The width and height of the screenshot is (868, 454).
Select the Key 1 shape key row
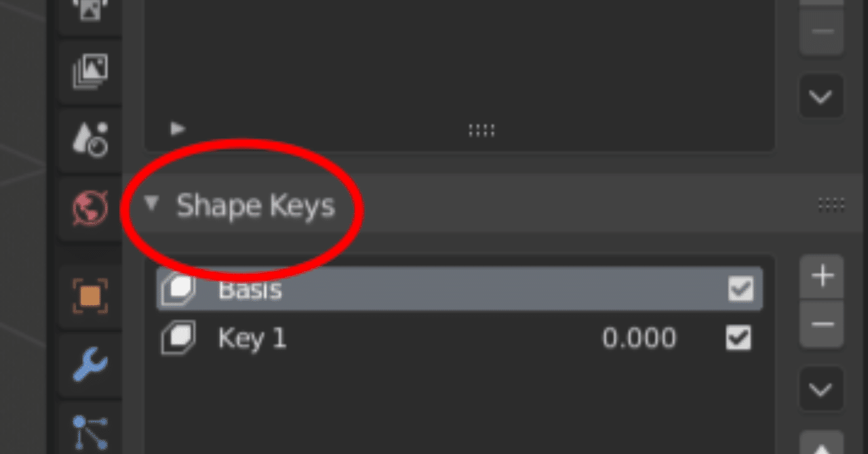(x=407, y=337)
